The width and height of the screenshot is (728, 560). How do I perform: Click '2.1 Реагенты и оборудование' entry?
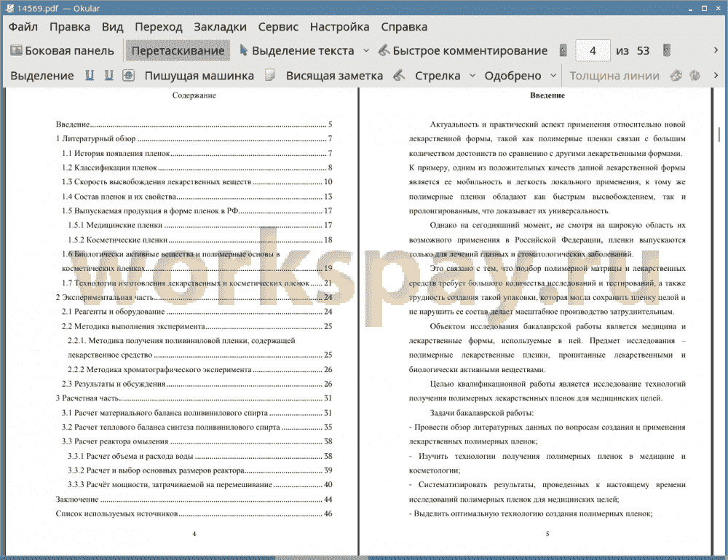[x=197, y=312]
